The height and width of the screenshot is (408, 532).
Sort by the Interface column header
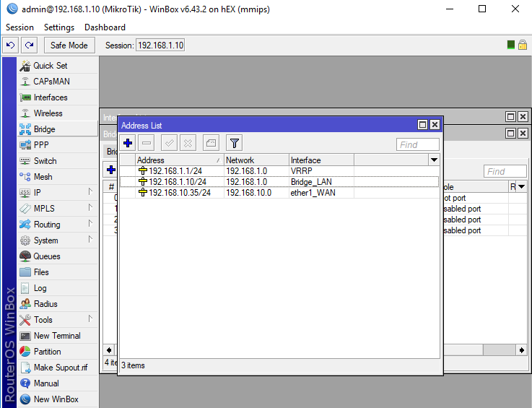(x=321, y=160)
